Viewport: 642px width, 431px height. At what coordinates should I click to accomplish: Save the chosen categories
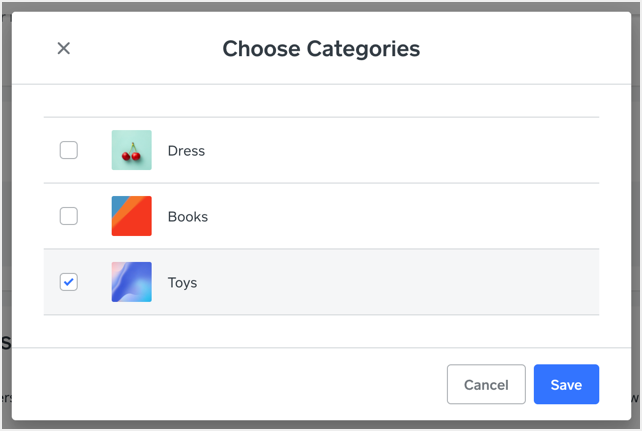[566, 384]
